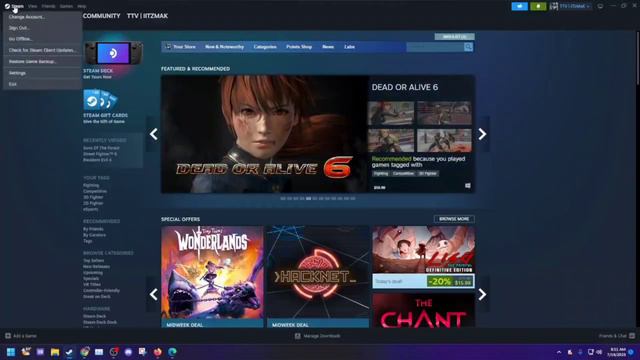Open the New & Noteworthy dropdown
Screen dimensions: 640x360
click(224, 47)
